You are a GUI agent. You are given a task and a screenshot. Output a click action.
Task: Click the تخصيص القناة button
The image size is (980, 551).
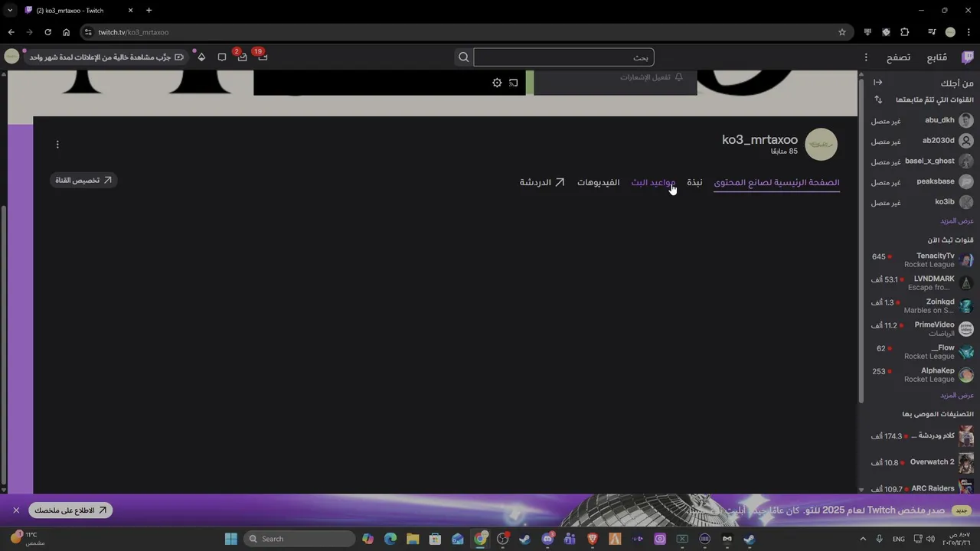(x=83, y=181)
